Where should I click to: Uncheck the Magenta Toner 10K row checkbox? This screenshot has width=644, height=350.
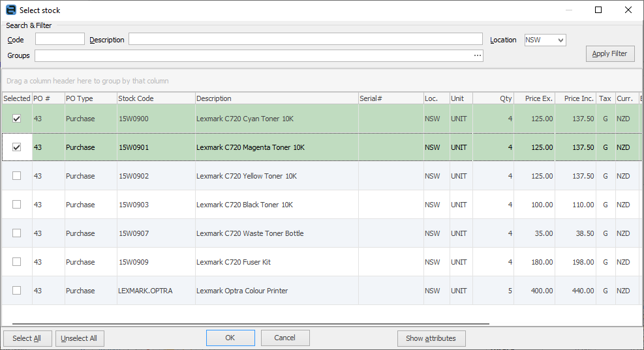(x=17, y=147)
